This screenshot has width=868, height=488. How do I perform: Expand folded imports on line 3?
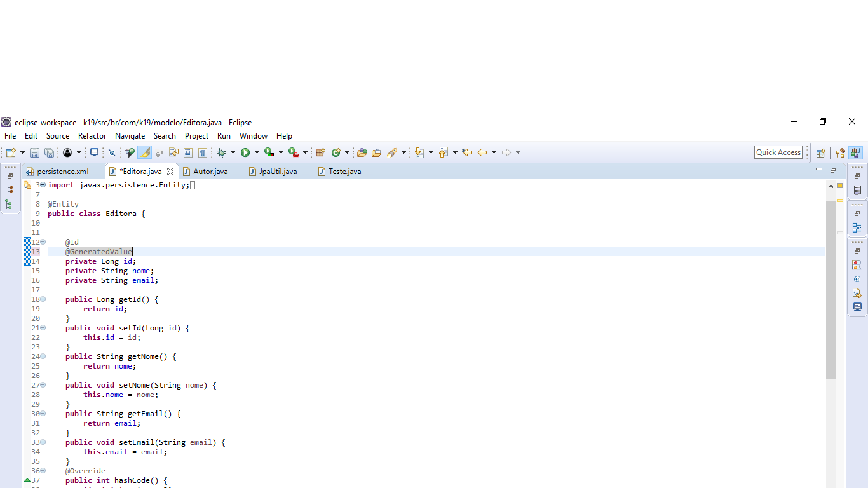43,185
